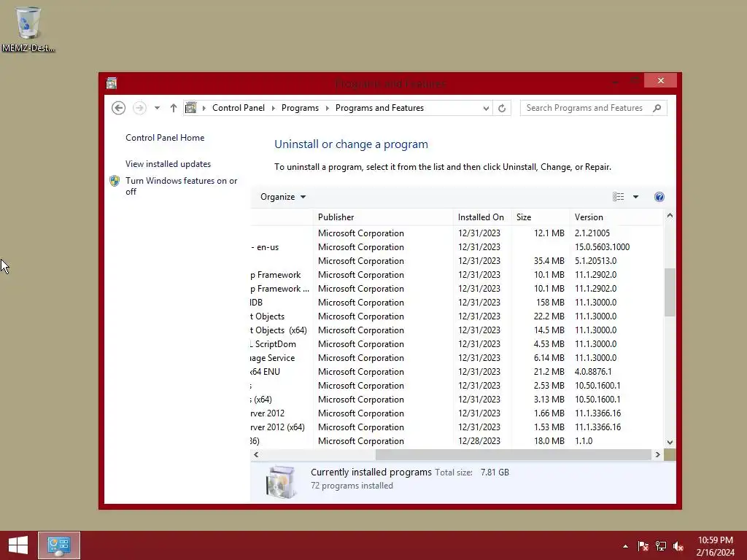
Task: Select row with version 5.1.20513.0
Action: (457, 261)
